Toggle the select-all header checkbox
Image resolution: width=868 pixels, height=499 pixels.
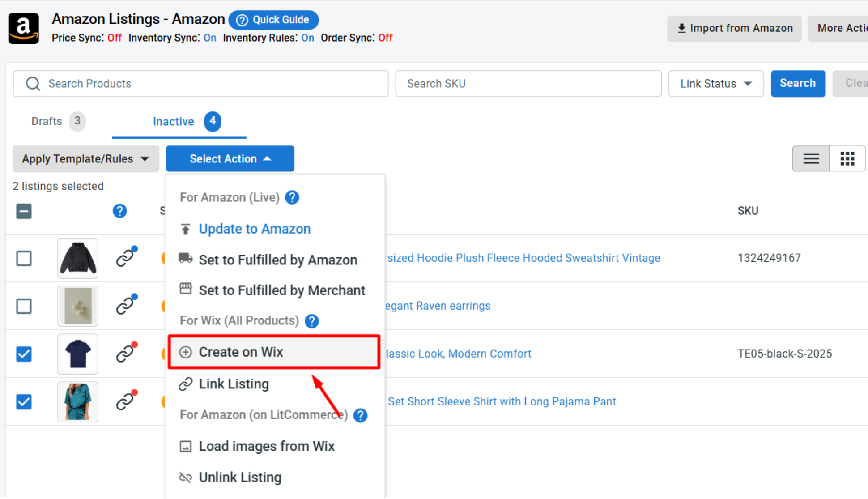coord(24,211)
